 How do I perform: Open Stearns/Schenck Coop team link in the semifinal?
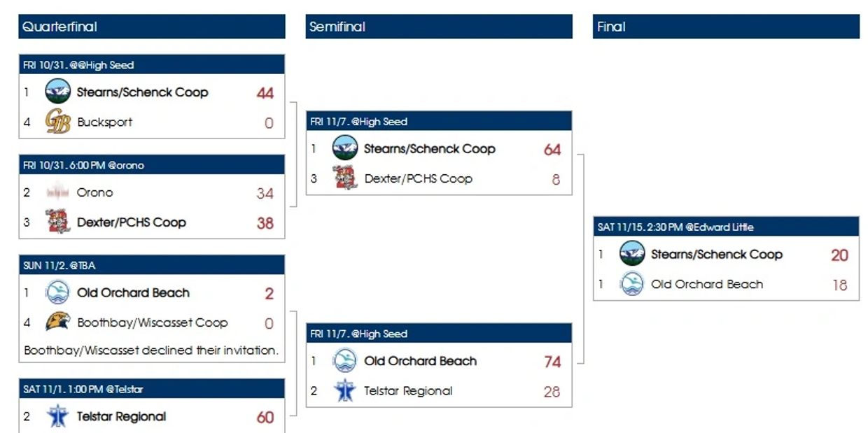[x=430, y=148]
